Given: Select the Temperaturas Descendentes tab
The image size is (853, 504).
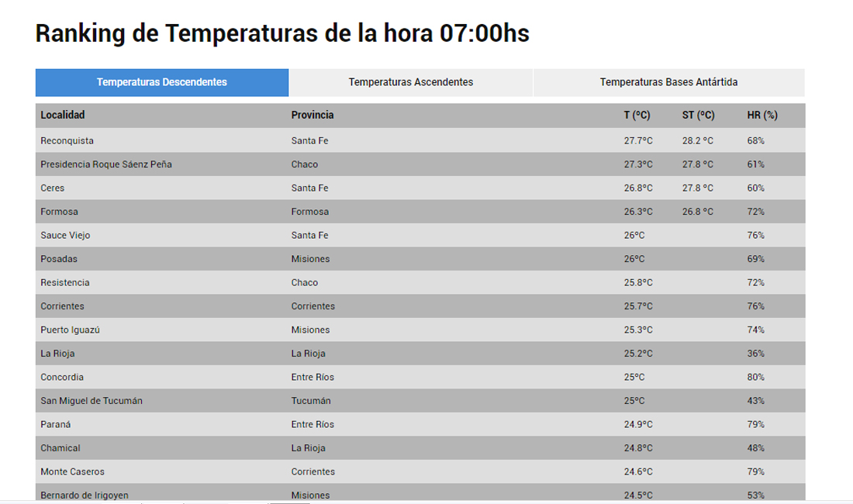Looking at the screenshot, I should 162,82.
